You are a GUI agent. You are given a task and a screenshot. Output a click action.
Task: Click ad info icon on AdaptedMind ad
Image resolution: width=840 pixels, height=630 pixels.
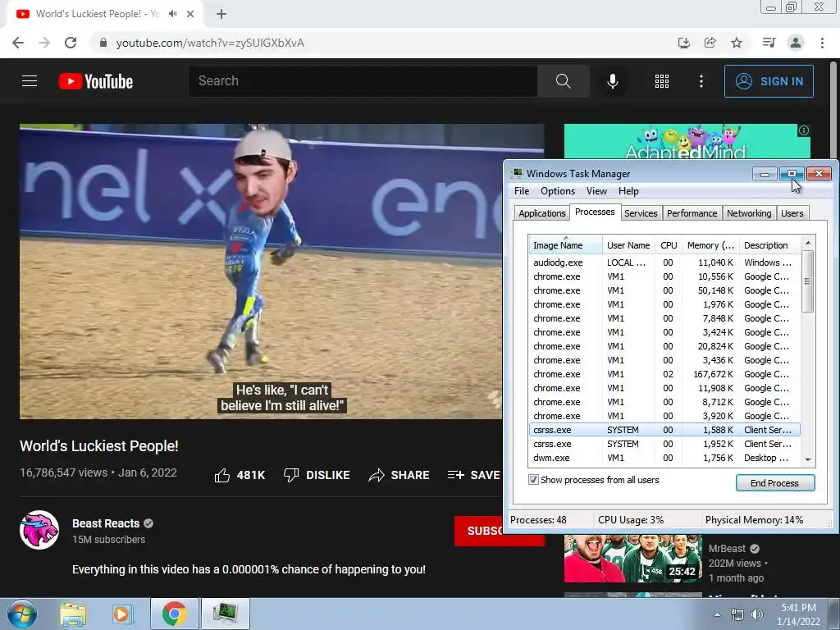tap(804, 130)
